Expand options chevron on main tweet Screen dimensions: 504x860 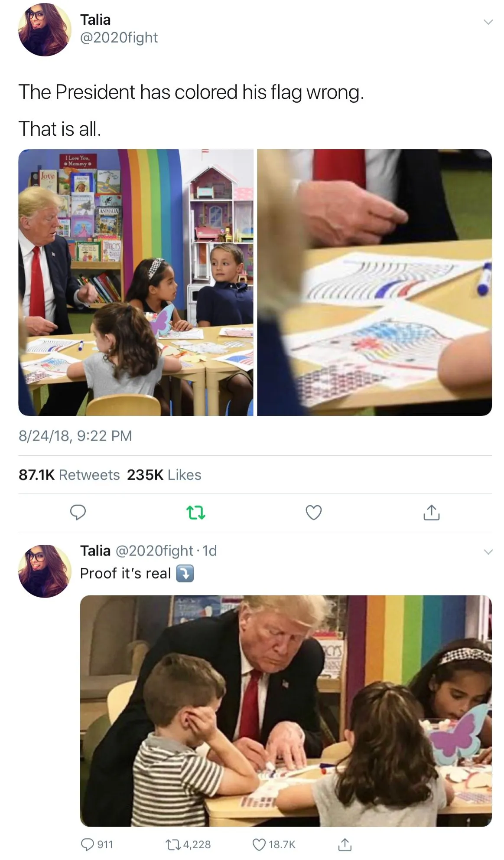coord(488,22)
